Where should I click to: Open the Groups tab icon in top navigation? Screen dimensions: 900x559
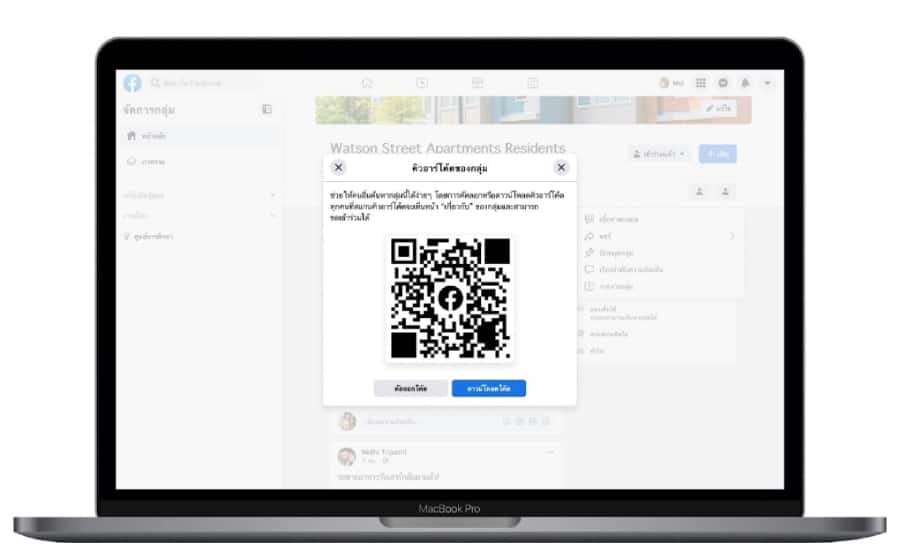tap(532, 83)
